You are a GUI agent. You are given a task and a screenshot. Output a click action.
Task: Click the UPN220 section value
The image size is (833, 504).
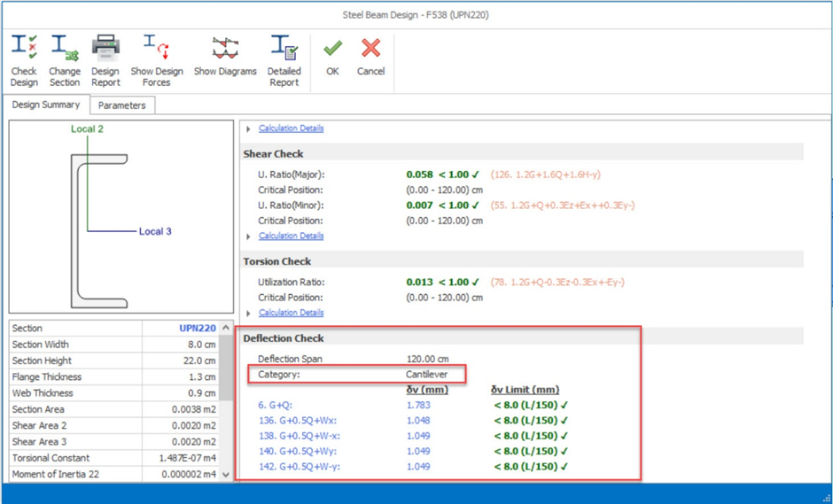pos(197,329)
